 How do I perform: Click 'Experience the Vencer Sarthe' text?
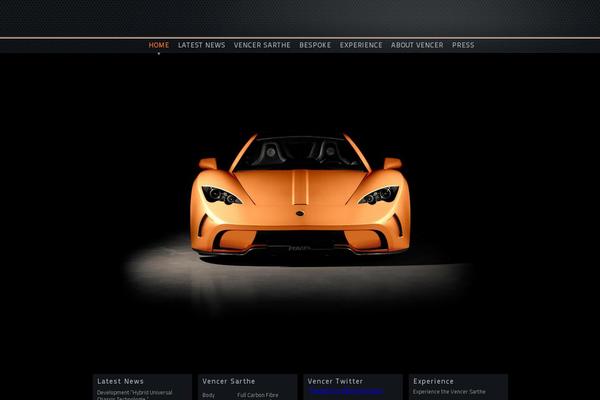449,392
